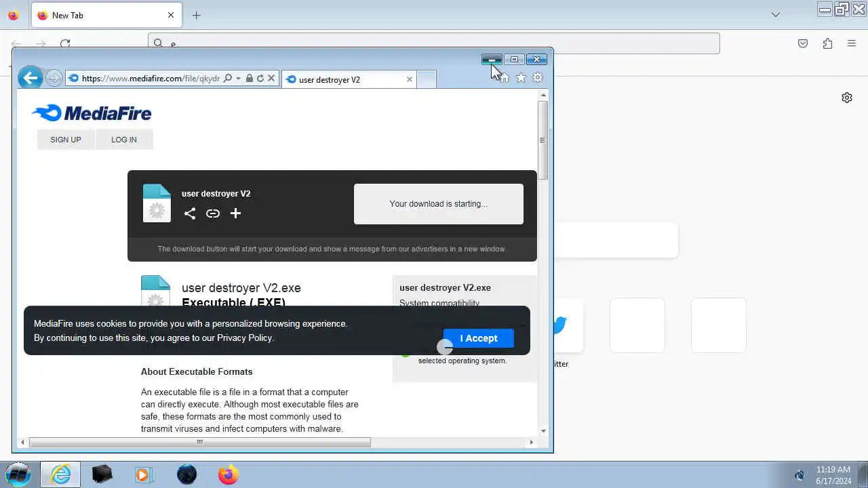Open a new tab in Firefox
The width and height of the screenshot is (868, 488).
pos(197,15)
